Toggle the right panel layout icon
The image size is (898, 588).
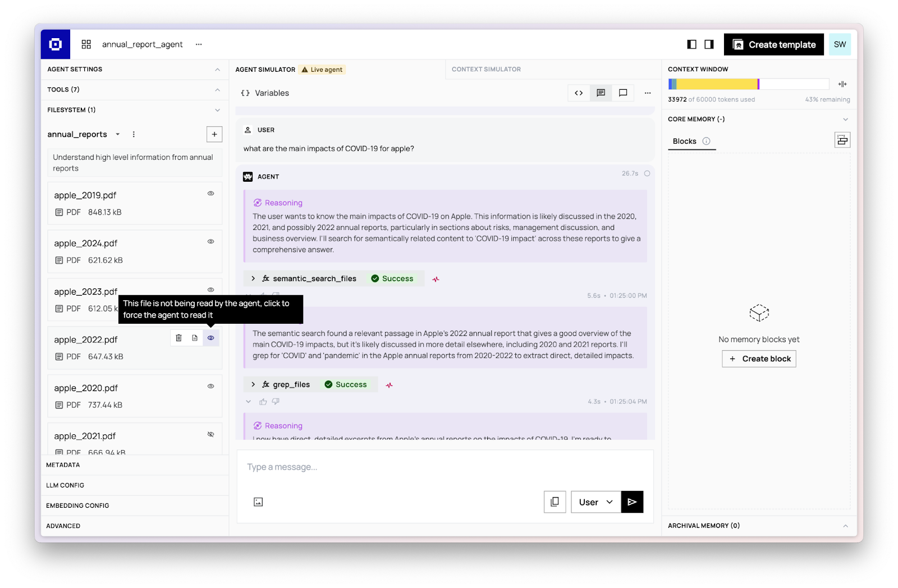[x=709, y=44]
